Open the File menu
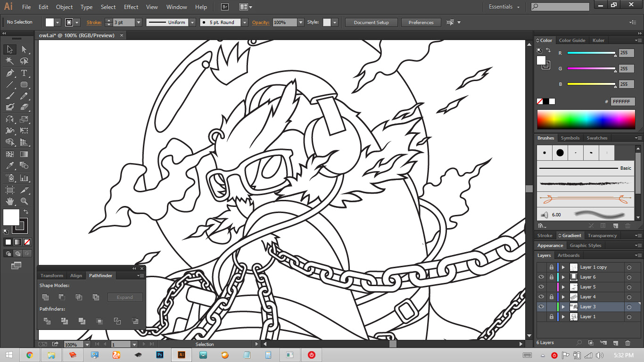644x362 pixels. point(26,7)
